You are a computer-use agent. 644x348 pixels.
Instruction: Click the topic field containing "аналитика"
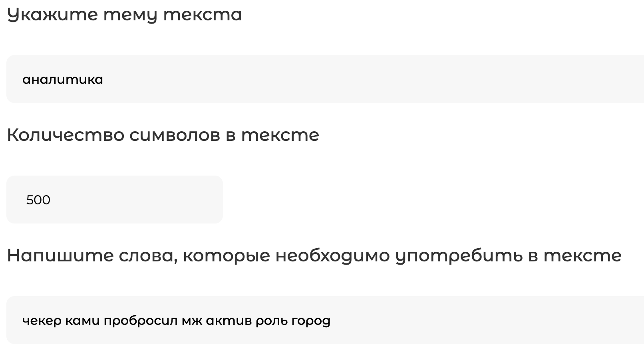pyautogui.click(x=320, y=79)
